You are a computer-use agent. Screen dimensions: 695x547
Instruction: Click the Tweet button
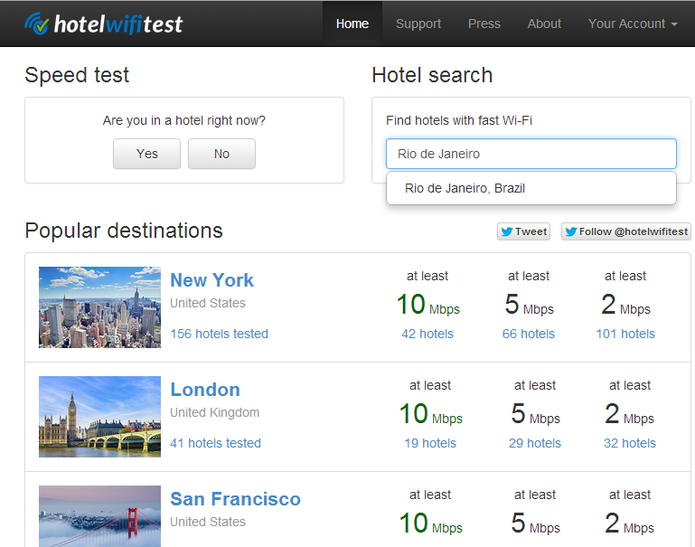click(523, 231)
